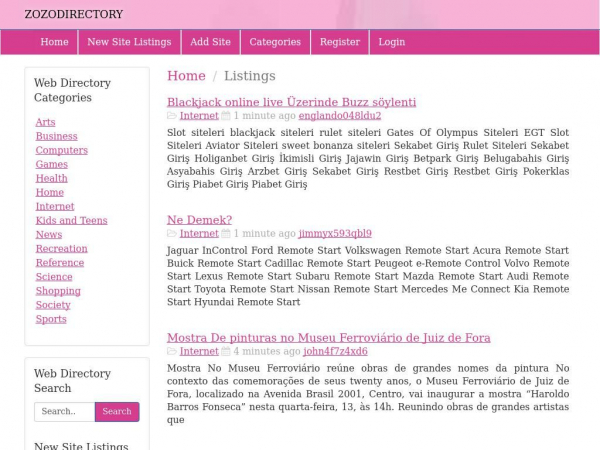Open Mostra De pinturas no Museu listing

coord(329,338)
